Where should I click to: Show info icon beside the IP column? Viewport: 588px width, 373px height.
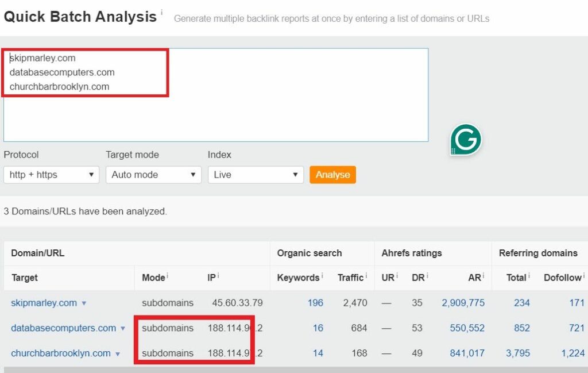click(x=218, y=276)
